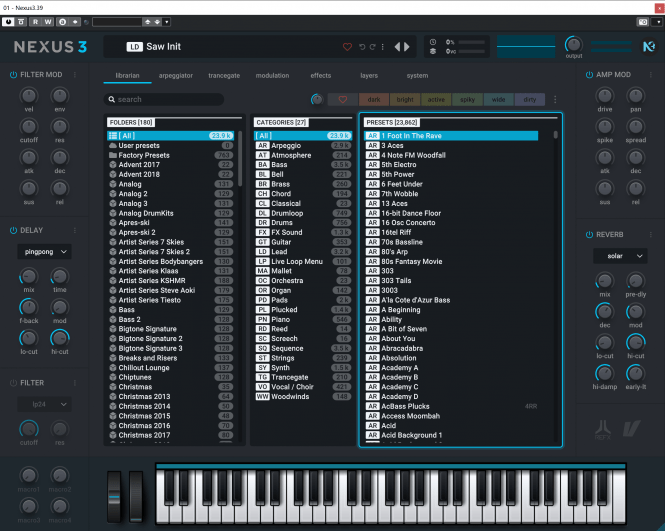Select the Arpeggio category

303,145
